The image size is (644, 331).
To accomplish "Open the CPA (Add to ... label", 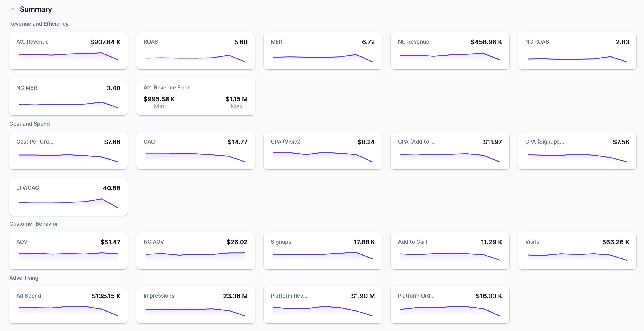I will (x=416, y=142).
